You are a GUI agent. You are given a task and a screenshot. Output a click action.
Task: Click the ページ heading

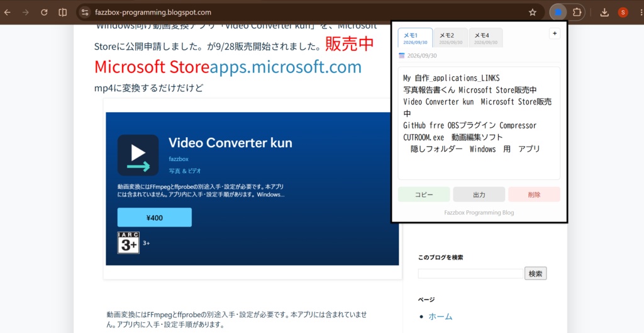pyautogui.click(x=426, y=300)
